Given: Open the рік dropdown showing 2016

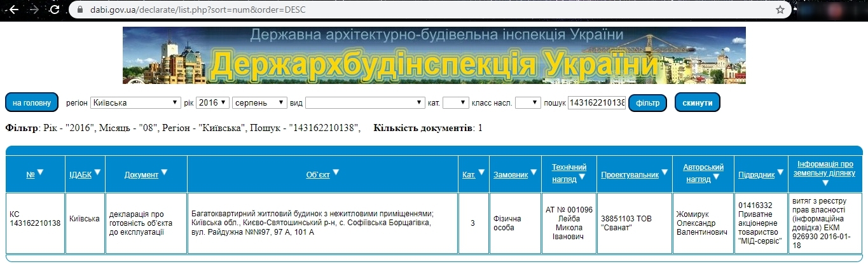Looking at the screenshot, I should click(x=213, y=102).
